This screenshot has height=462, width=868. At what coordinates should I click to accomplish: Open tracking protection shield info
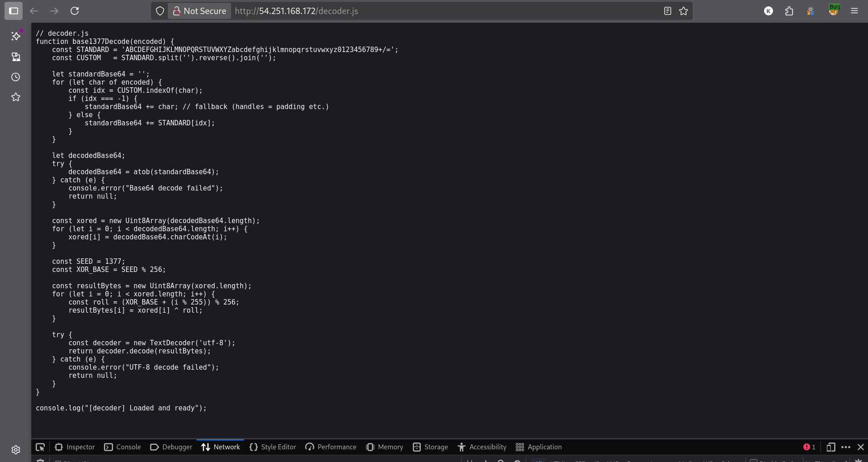point(160,11)
